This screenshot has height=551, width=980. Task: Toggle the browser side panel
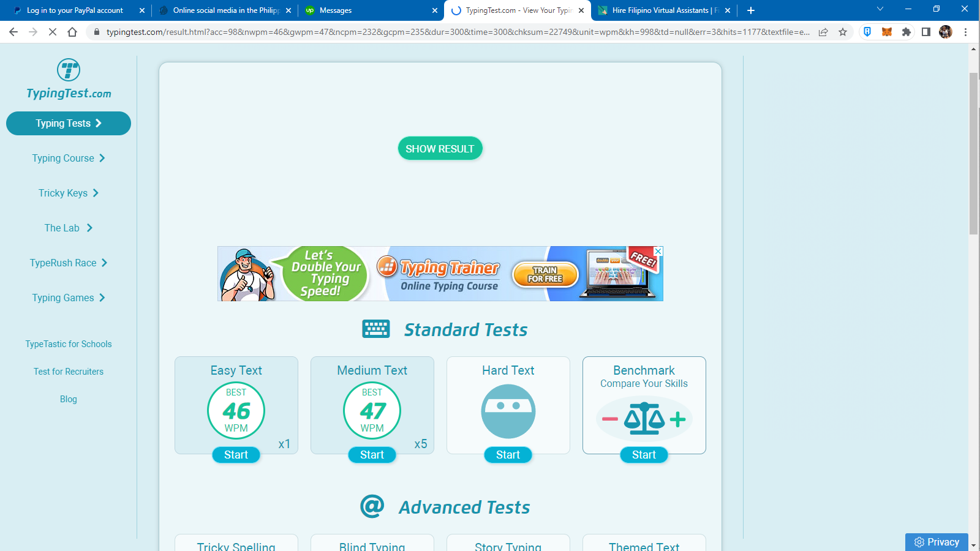coord(926,32)
